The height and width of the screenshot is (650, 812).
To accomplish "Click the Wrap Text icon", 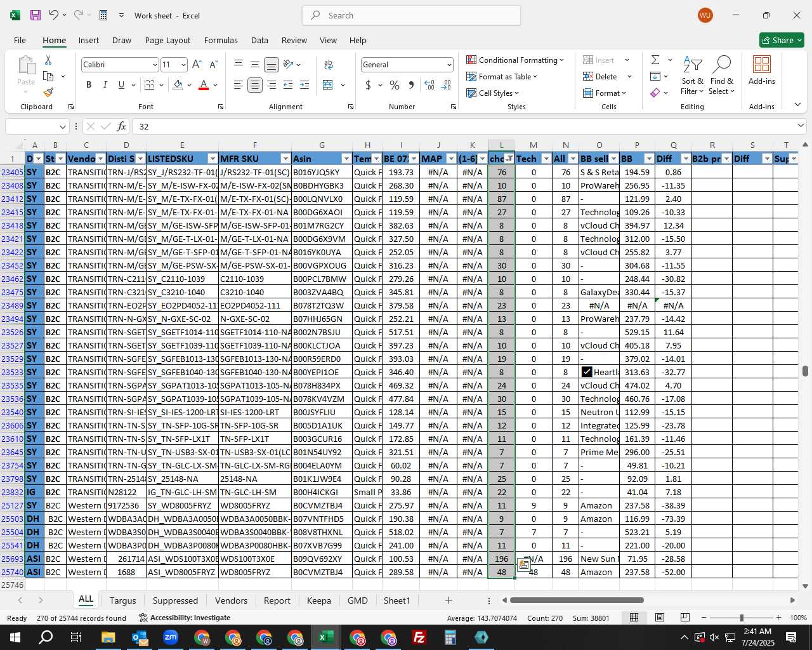I will [328, 64].
